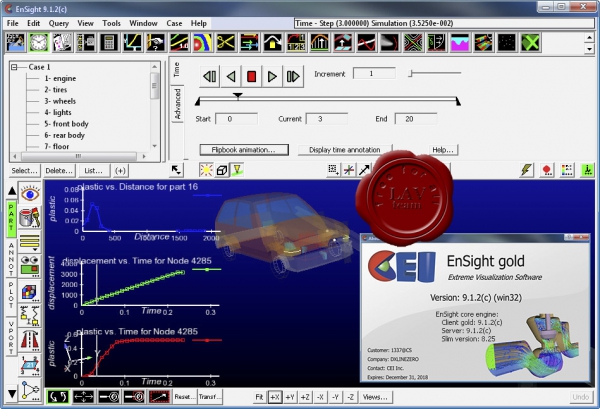Collapse the Case 1 tree node

pos(14,67)
